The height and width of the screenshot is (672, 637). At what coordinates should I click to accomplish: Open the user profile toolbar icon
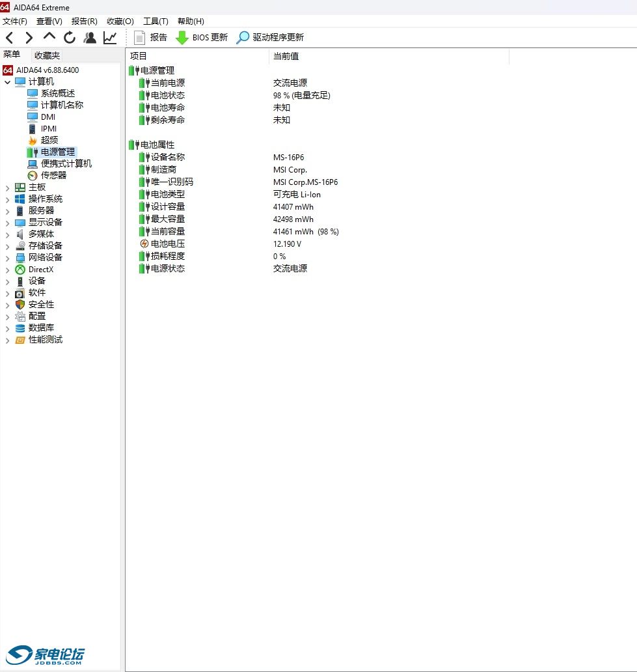coord(90,38)
